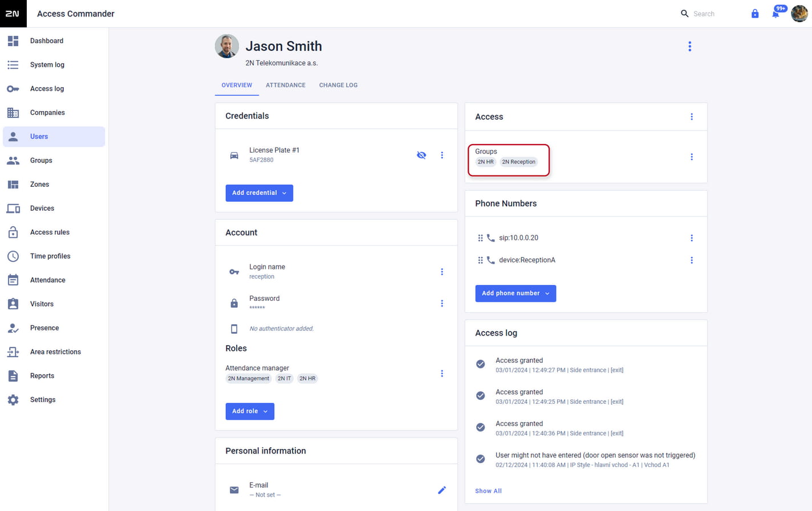Click the Access Commander title
The image size is (812, 511).
pyautogui.click(x=76, y=14)
